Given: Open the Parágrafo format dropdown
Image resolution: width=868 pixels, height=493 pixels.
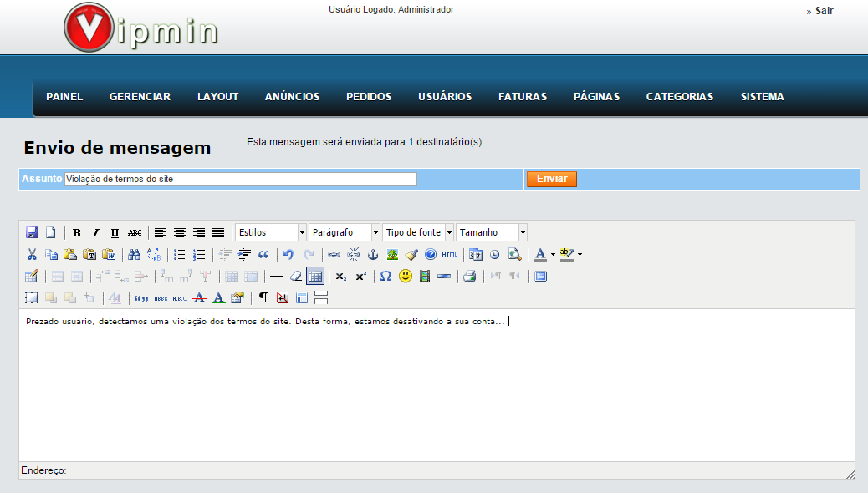Looking at the screenshot, I should 345,232.
